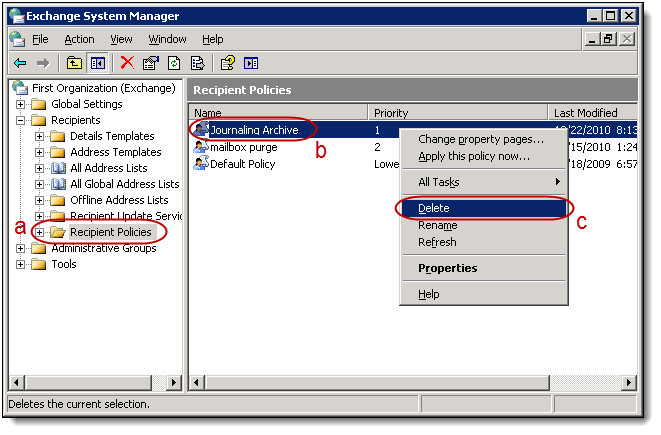The height and width of the screenshot is (435, 661).
Task: Collapse the Recipients node
Action: point(20,120)
